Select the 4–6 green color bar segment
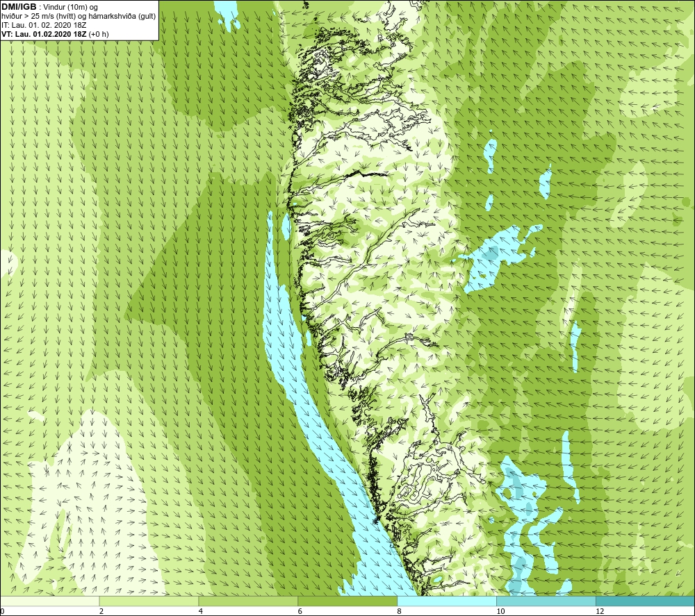695x616 pixels. (x=248, y=601)
